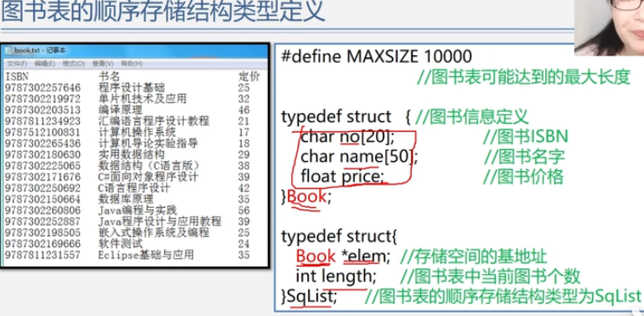This screenshot has height=316, width=644.
Task: Click the ISBN column header in Notepad
Action: (x=17, y=77)
